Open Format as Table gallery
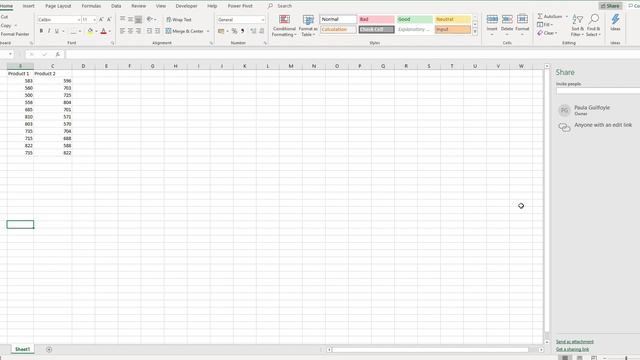This screenshot has width=640, height=360. tap(308, 25)
